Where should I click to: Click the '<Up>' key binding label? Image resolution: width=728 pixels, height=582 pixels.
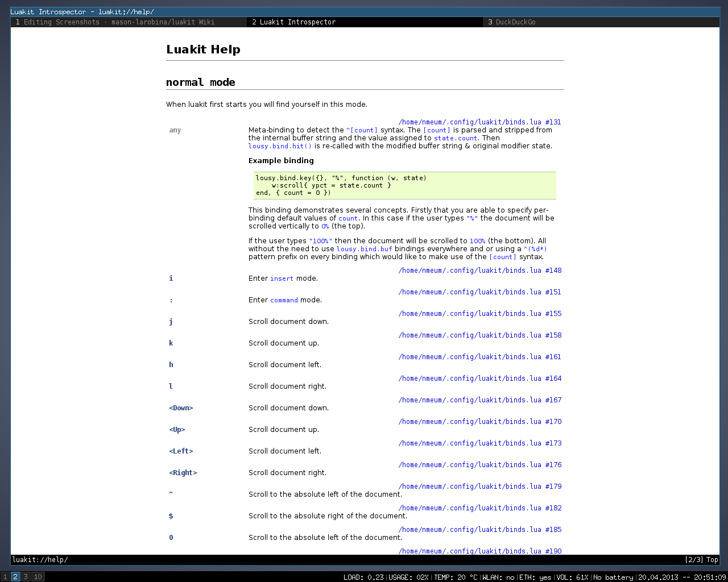177,430
